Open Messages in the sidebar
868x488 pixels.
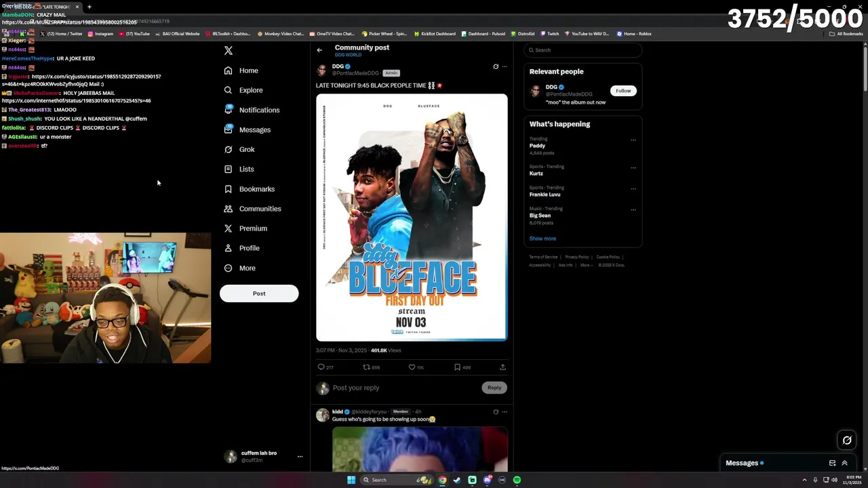click(x=248, y=129)
